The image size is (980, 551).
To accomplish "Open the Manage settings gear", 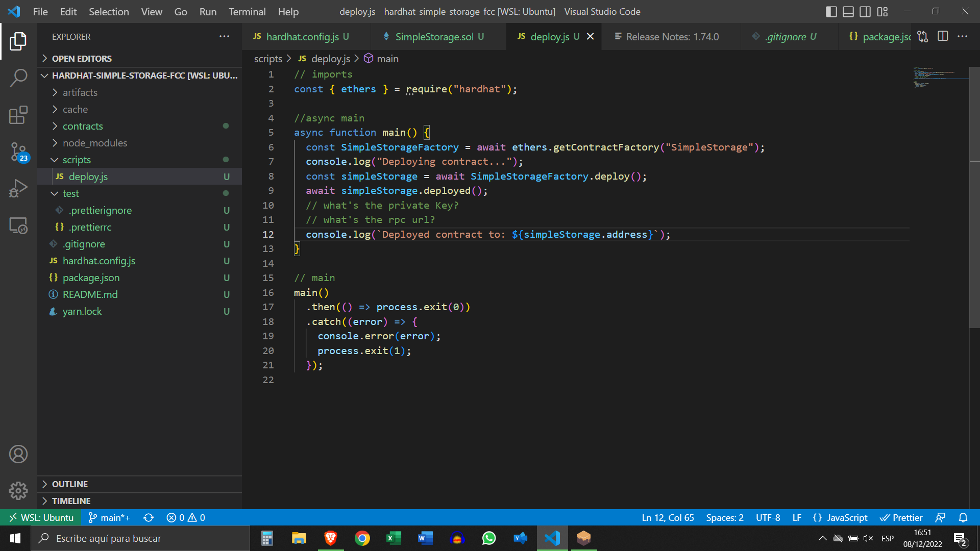I will tap(18, 491).
